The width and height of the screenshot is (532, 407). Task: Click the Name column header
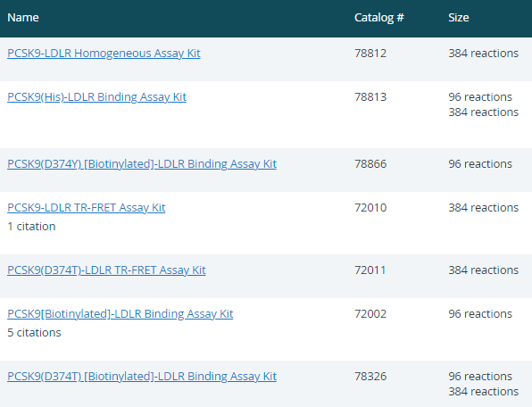click(x=23, y=18)
